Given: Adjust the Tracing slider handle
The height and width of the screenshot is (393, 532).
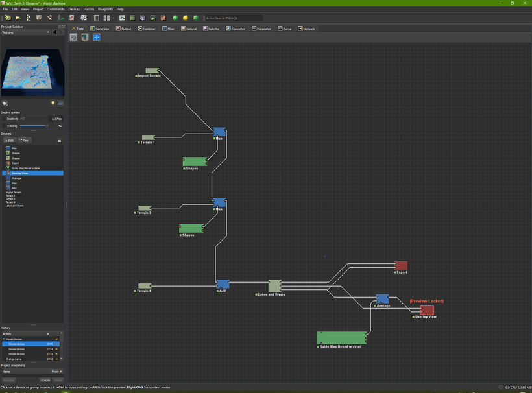Looking at the screenshot, I should click(x=46, y=126).
